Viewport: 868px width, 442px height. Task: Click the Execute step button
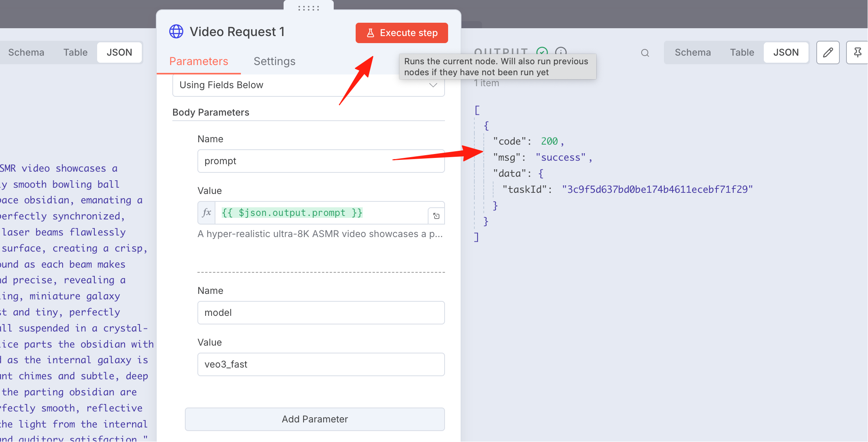[401, 33]
